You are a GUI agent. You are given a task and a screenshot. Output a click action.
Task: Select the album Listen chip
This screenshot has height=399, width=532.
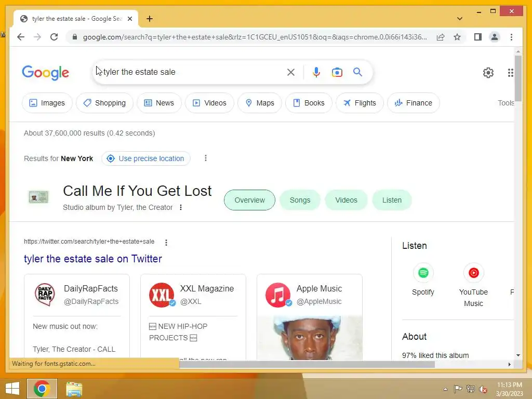point(392,200)
